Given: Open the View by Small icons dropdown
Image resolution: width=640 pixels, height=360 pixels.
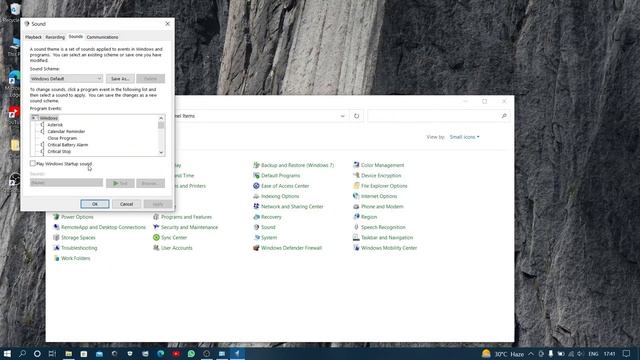Looking at the screenshot, I should click(464, 137).
